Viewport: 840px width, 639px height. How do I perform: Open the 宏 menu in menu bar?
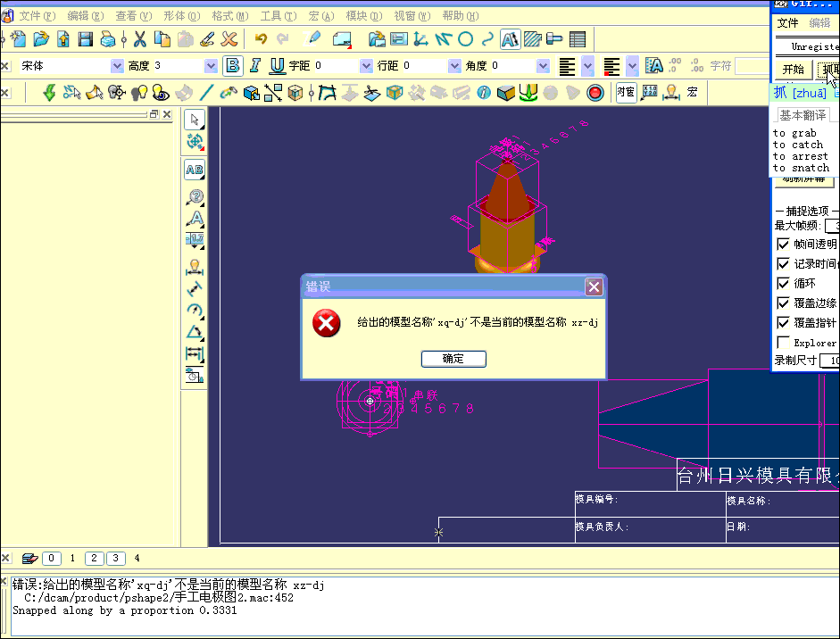tap(320, 16)
